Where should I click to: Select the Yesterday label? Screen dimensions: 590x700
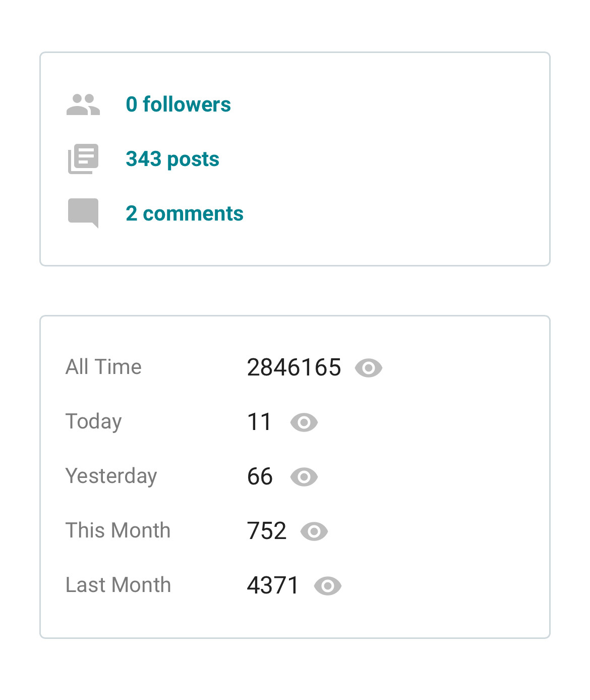111,476
